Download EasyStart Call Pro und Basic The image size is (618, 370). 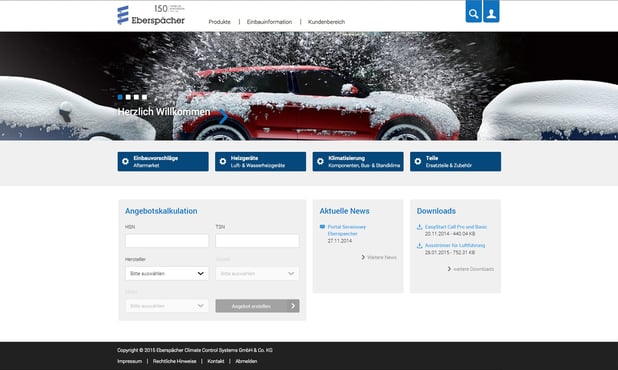pyautogui.click(x=456, y=227)
